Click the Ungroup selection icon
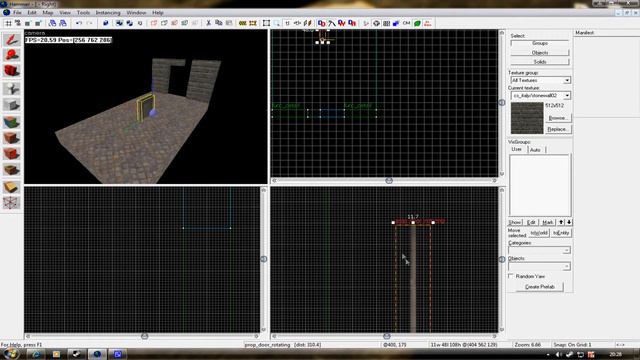640x360 pixels. tap(129, 23)
